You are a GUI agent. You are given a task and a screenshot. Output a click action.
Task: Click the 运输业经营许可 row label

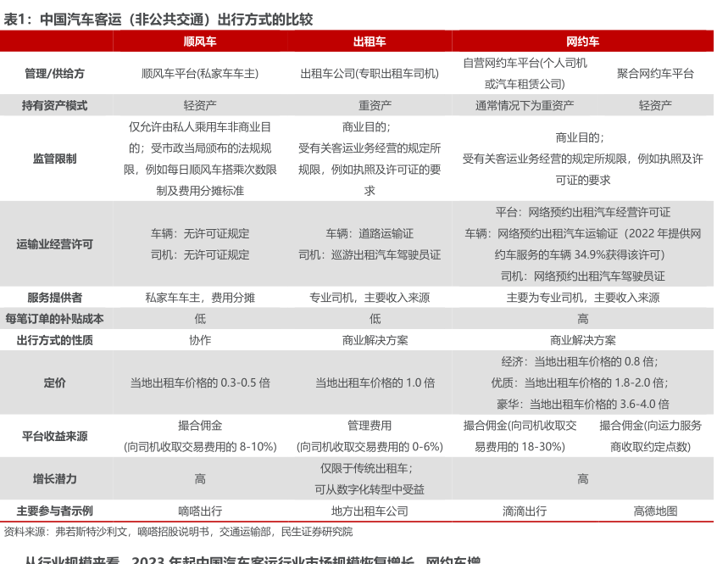click(x=54, y=244)
